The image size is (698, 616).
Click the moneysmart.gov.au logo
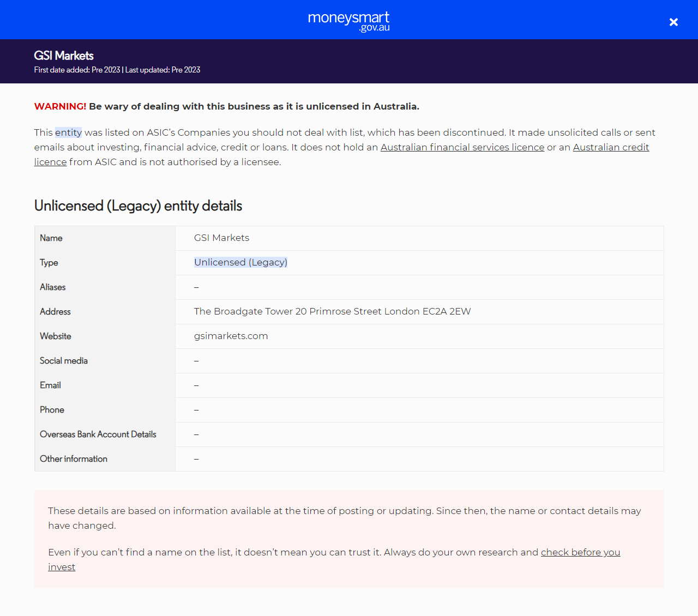348,21
